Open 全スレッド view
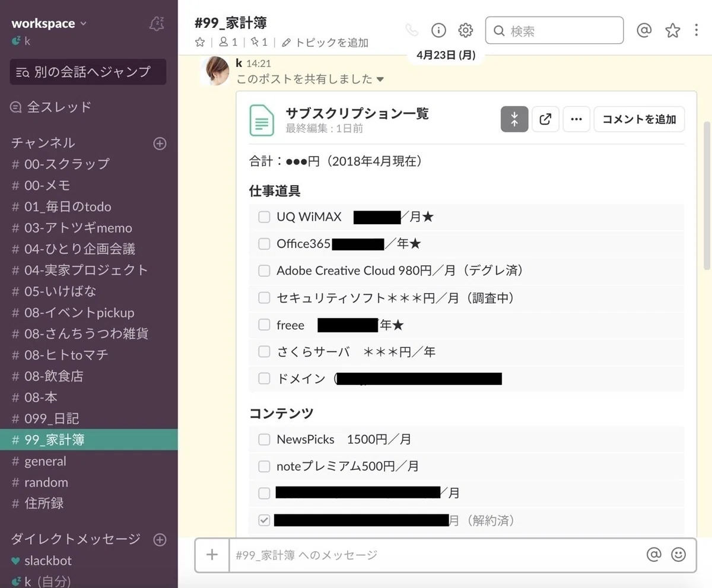The height and width of the screenshot is (588, 712). [51, 107]
